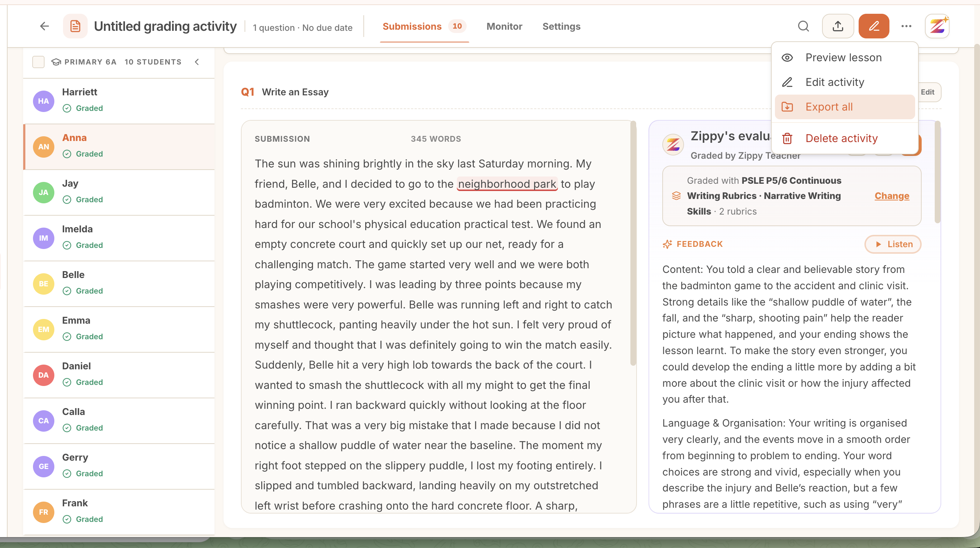This screenshot has width=980, height=548.
Task: Click the rubric layers icon
Action: [676, 196]
